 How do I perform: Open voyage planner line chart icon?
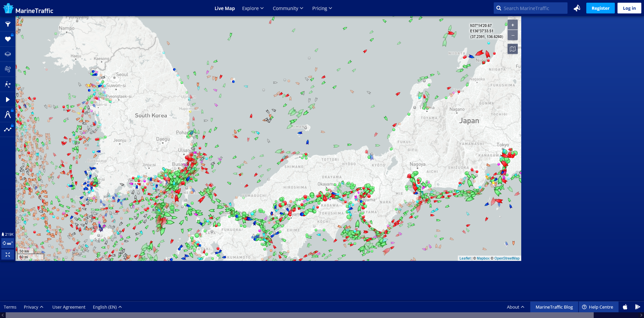tap(8, 129)
